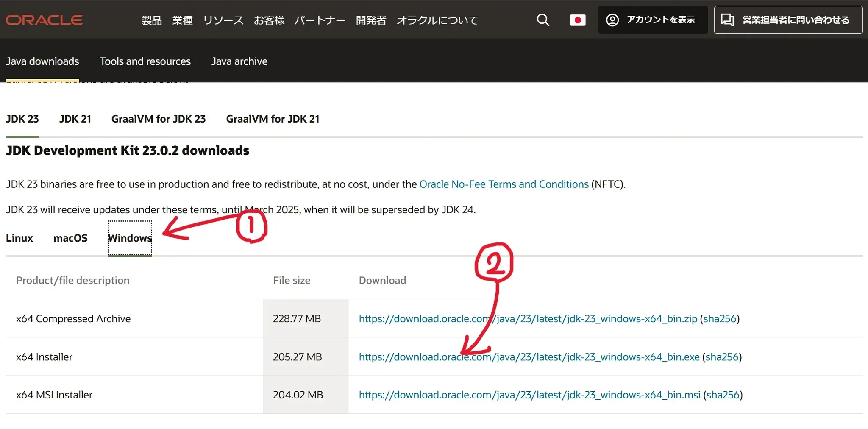Switch to Tools and resources tab
The width and height of the screenshot is (868, 429).
tap(145, 61)
